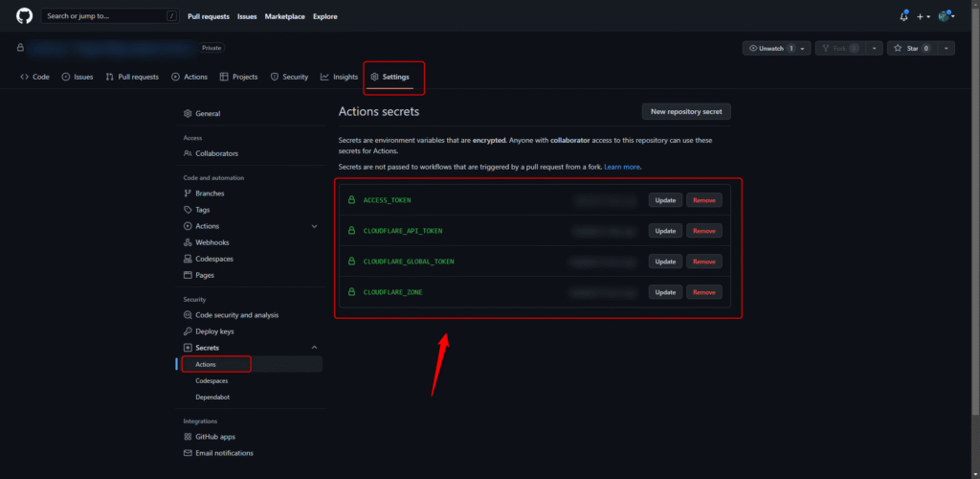Switch to the Insights tab

pyautogui.click(x=339, y=77)
